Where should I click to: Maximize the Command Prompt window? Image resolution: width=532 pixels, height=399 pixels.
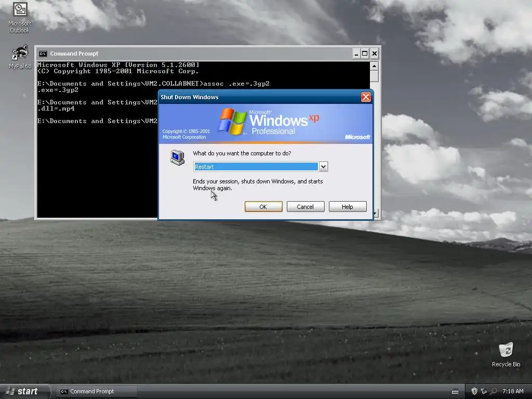click(365, 54)
